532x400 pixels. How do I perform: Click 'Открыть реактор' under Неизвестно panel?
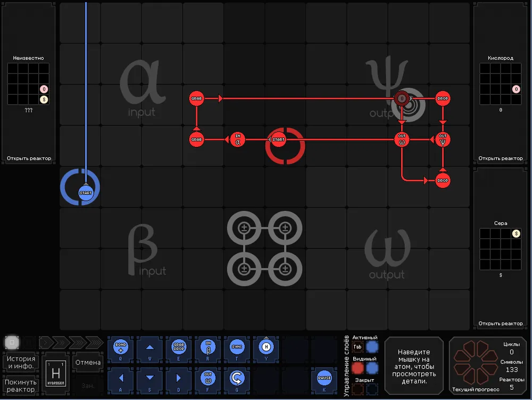tap(29, 159)
